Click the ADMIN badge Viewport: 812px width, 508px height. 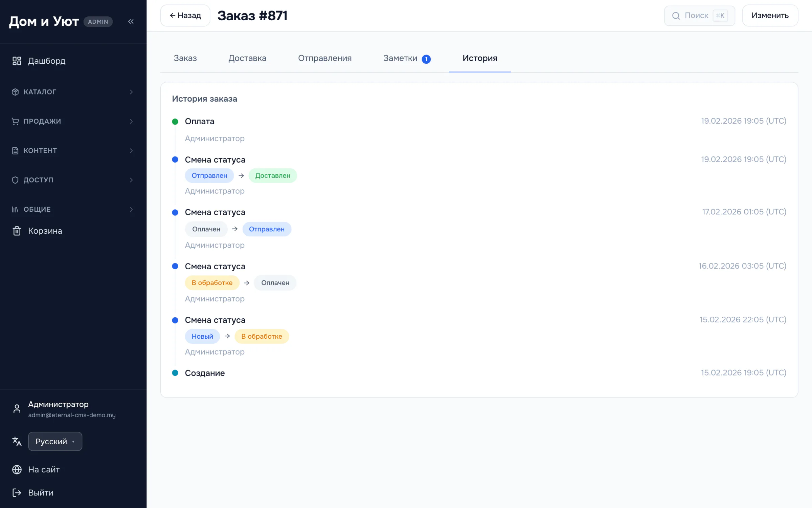point(98,22)
